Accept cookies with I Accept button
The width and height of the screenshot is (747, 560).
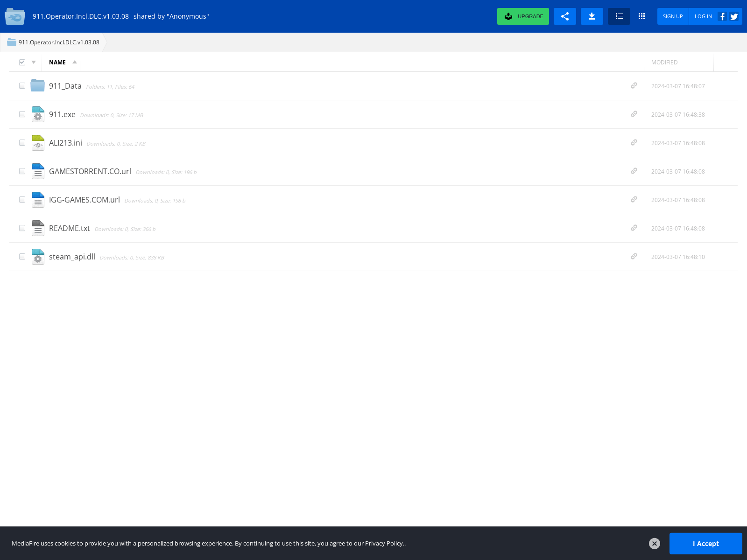click(x=705, y=544)
